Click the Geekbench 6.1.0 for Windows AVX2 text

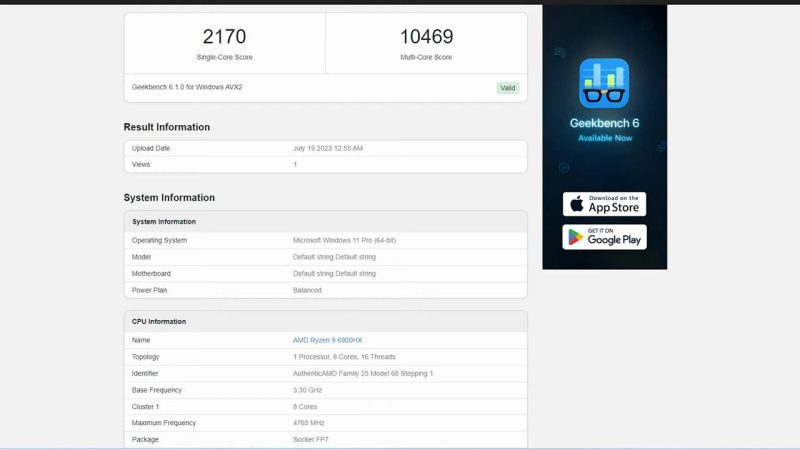point(187,87)
